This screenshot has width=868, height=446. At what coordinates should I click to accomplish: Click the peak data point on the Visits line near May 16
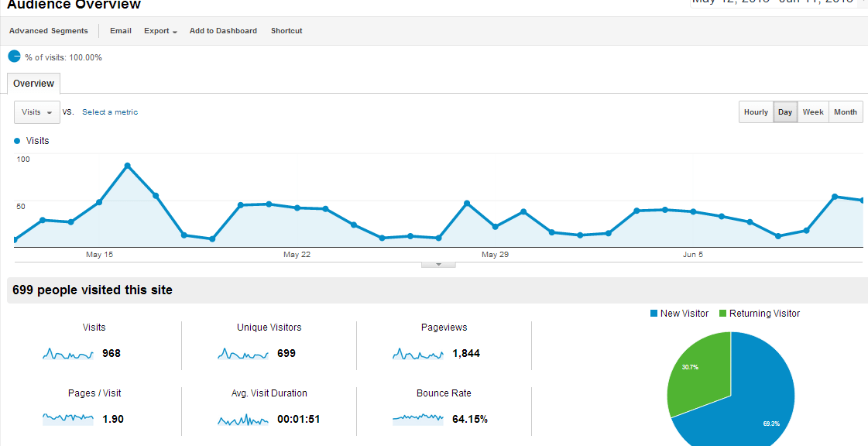coord(127,166)
